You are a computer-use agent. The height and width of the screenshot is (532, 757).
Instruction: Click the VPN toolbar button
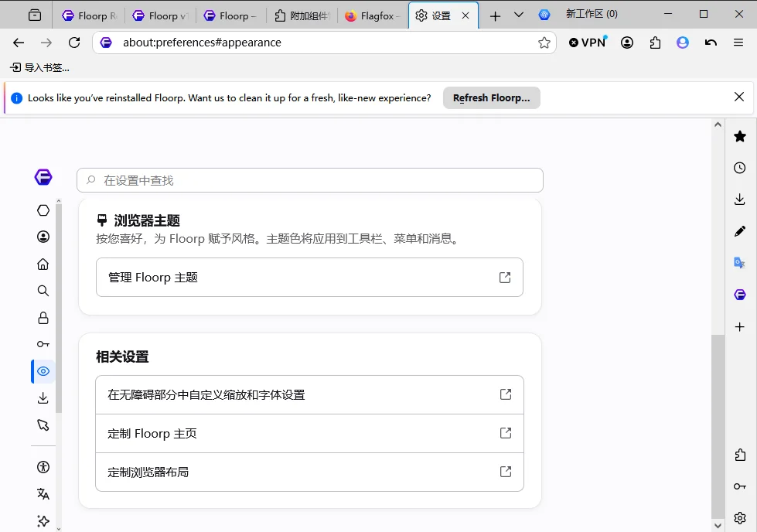(x=588, y=43)
